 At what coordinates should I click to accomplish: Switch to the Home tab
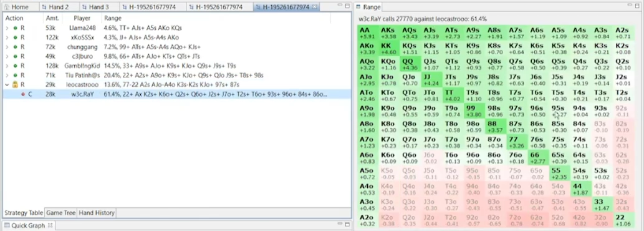point(16,7)
